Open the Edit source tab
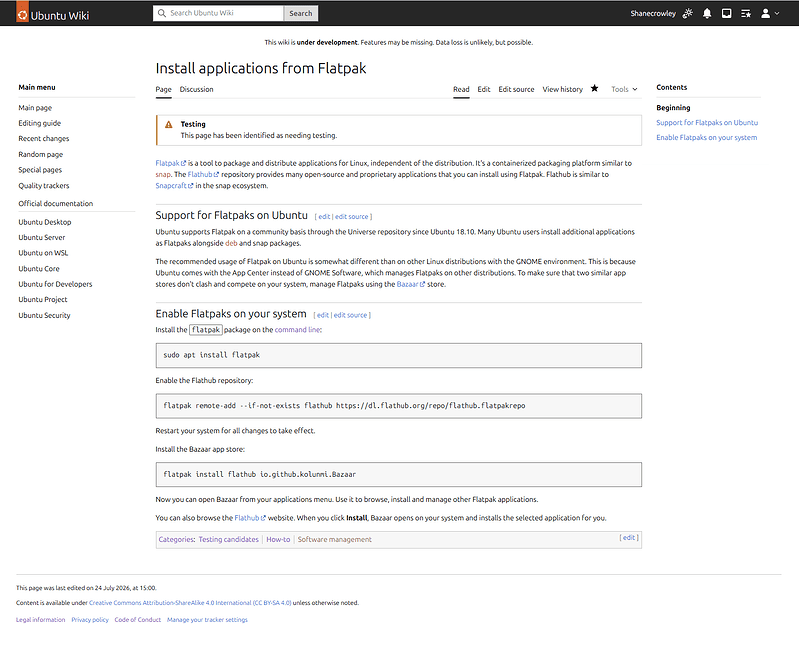799x648 pixels. point(516,89)
